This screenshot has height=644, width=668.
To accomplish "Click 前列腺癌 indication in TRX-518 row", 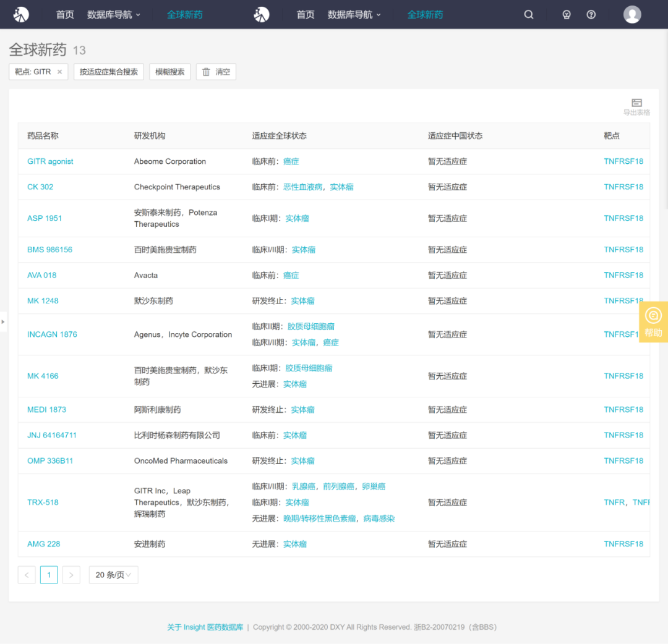I will (339, 486).
